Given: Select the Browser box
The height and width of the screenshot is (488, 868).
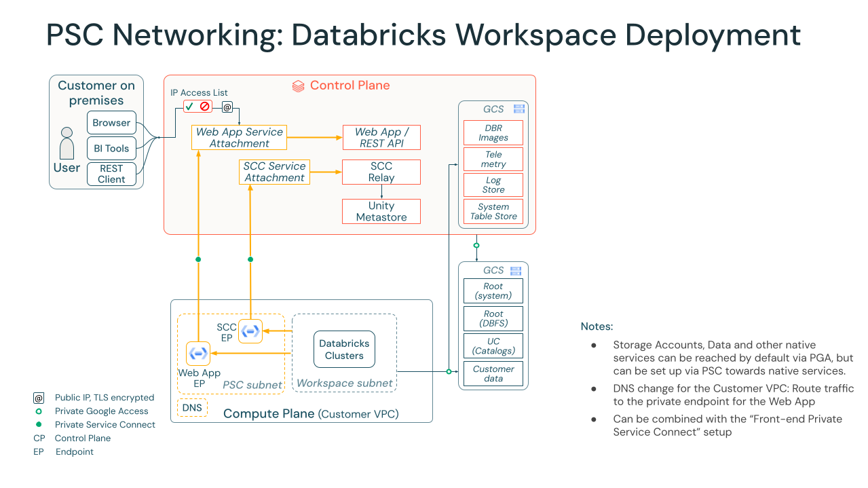Looking at the screenshot, I should click(111, 123).
